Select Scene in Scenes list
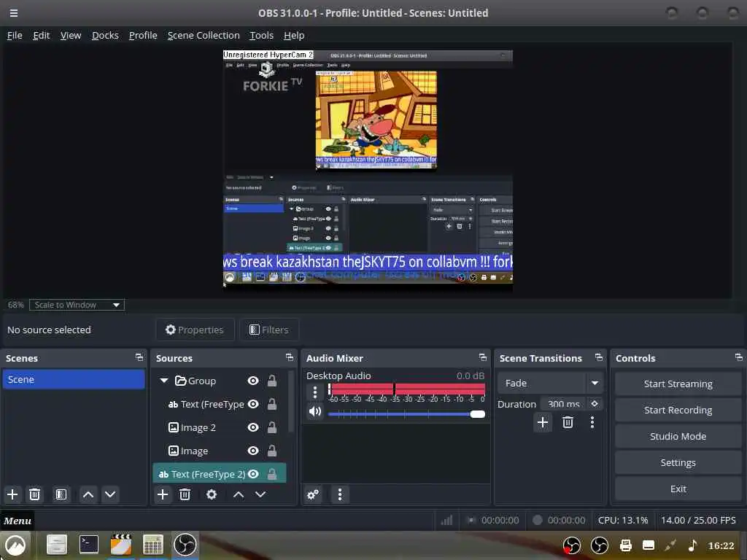The width and height of the screenshot is (747, 560). tap(74, 379)
